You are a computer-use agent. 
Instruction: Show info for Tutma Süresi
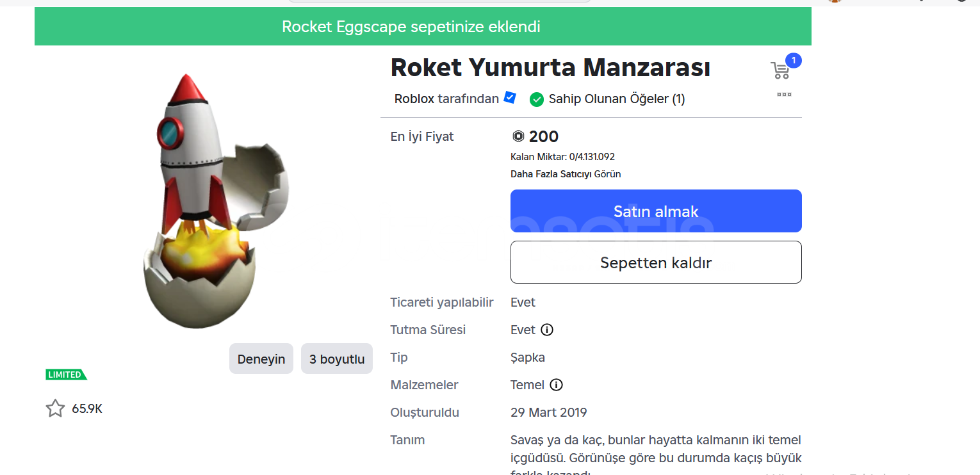tap(547, 330)
